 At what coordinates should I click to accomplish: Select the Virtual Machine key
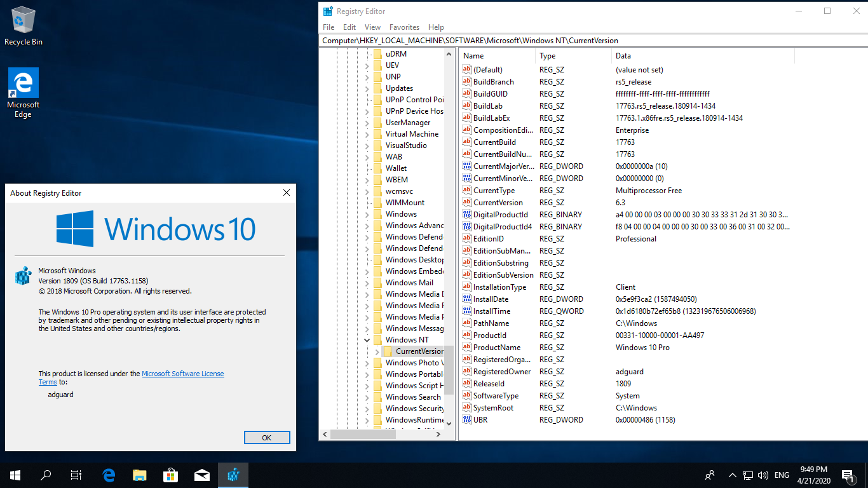[x=412, y=134]
